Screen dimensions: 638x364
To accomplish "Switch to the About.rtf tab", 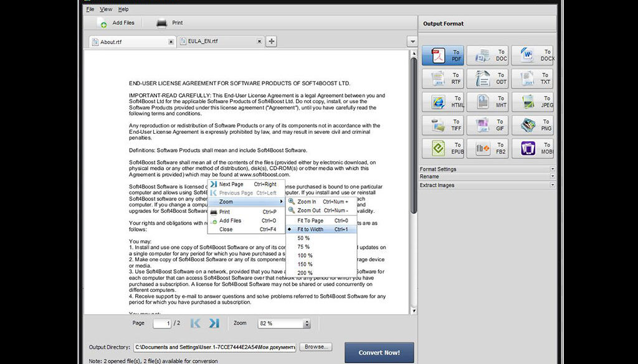I will tap(133, 42).
